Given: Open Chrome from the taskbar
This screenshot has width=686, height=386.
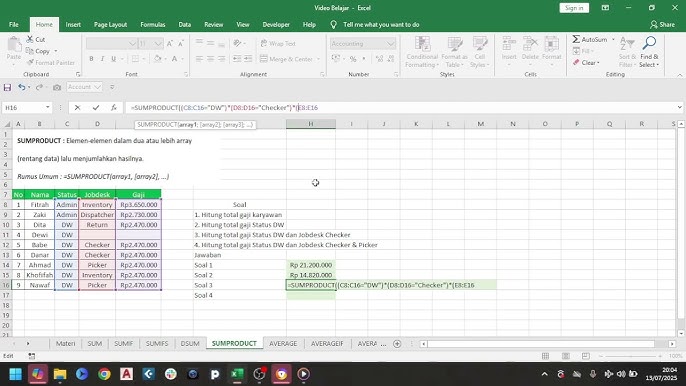Looking at the screenshot, I should pyautogui.click(x=104, y=374).
